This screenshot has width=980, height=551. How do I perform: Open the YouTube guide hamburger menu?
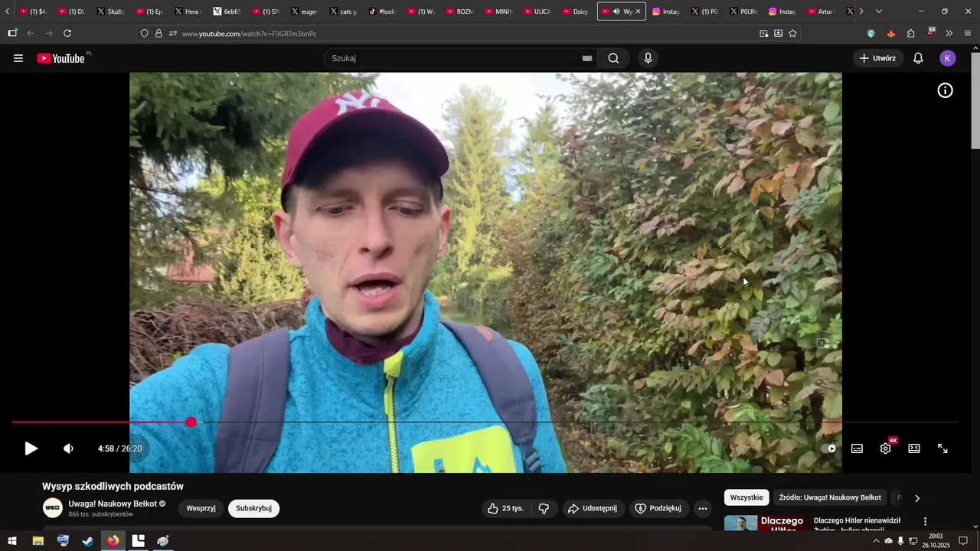pos(18,58)
